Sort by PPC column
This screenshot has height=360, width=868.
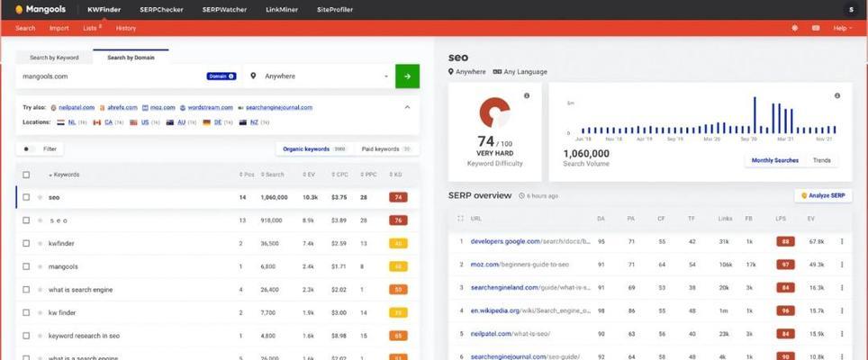(368, 175)
